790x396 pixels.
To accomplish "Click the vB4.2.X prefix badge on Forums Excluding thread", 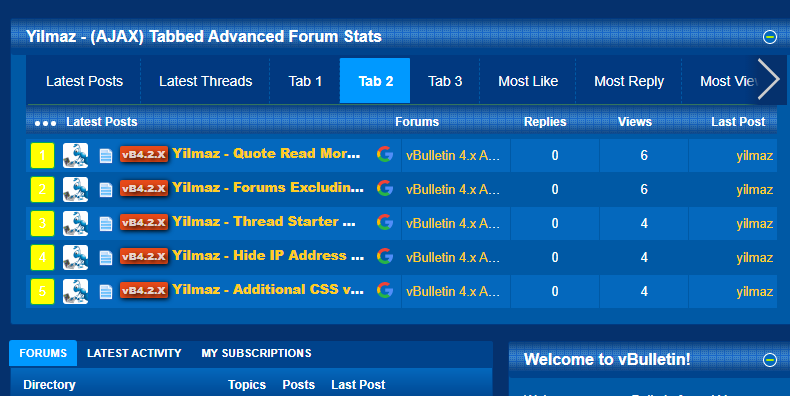I will tap(144, 188).
